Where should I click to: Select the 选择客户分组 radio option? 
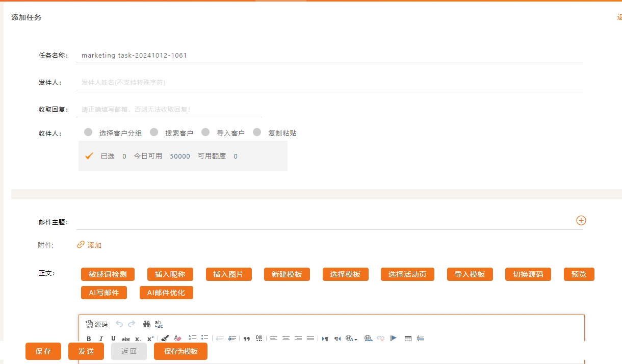point(88,132)
